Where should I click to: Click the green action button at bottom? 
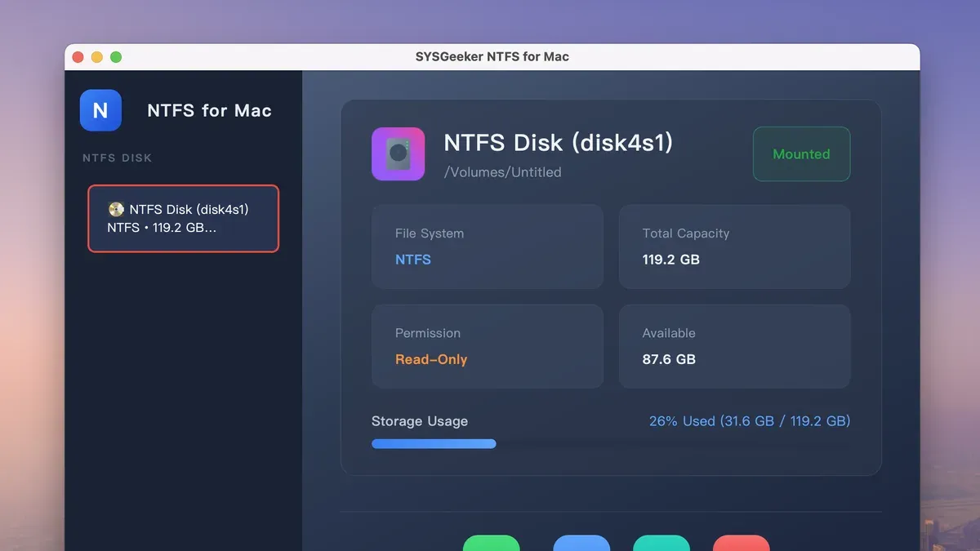(492, 543)
